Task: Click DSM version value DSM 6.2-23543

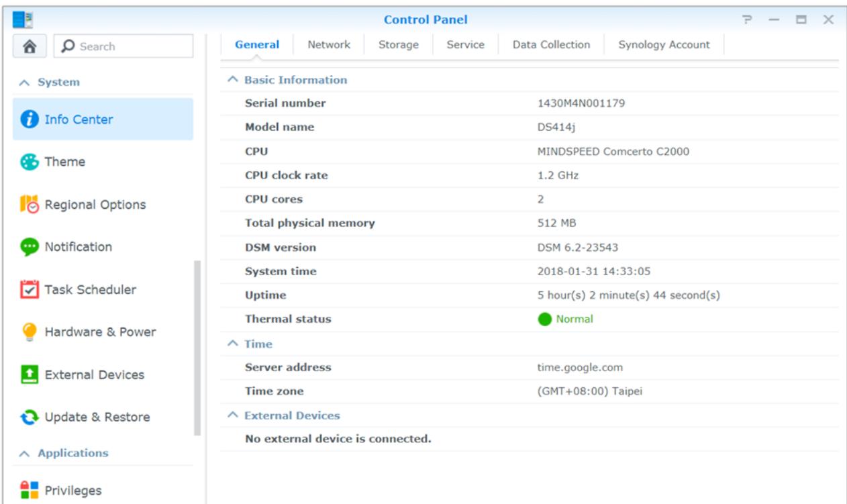Action: (x=578, y=248)
